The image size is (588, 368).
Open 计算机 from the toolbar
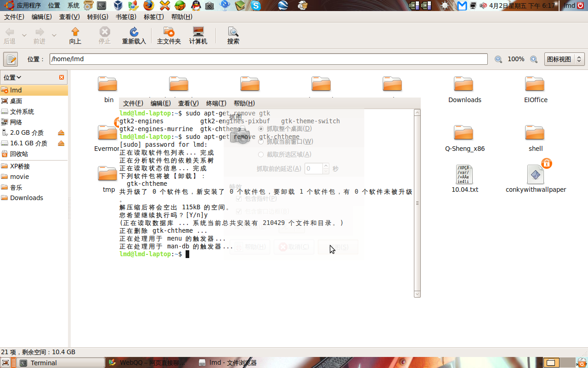[198, 35]
